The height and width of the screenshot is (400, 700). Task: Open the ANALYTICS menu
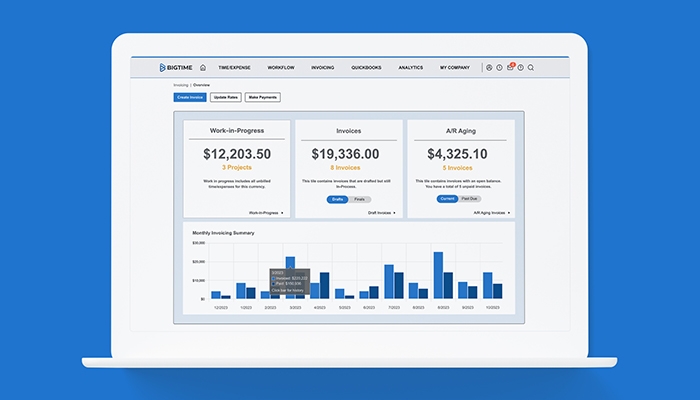(x=411, y=68)
